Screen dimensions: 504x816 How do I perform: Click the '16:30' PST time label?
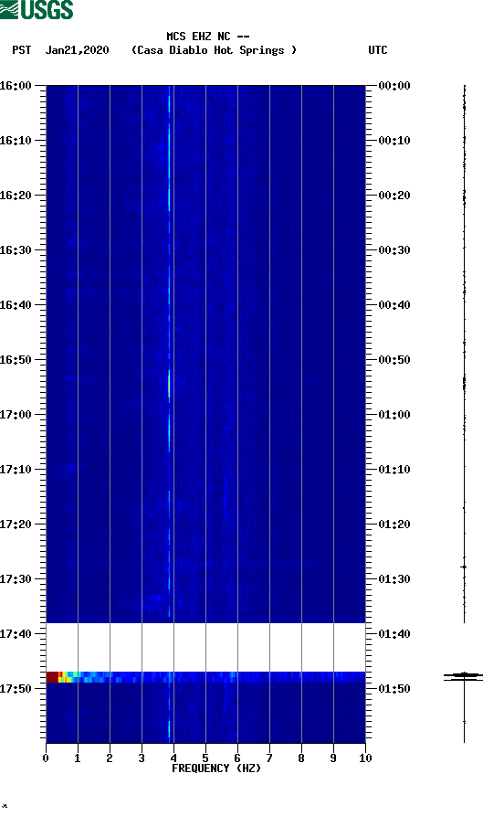16,249
